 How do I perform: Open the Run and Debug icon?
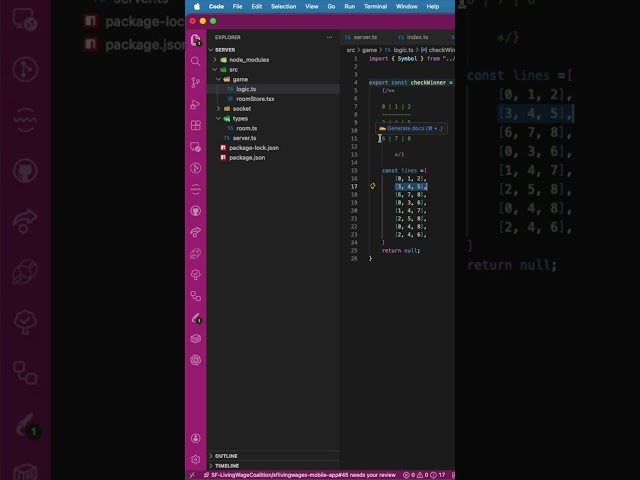click(196, 104)
